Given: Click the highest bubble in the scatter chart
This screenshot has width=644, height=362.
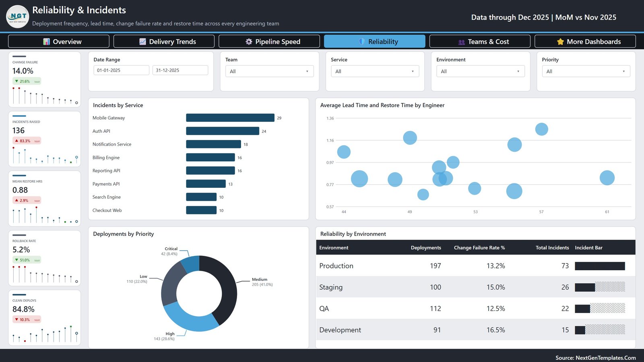Looking at the screenshot, I should tap(541, 129).
